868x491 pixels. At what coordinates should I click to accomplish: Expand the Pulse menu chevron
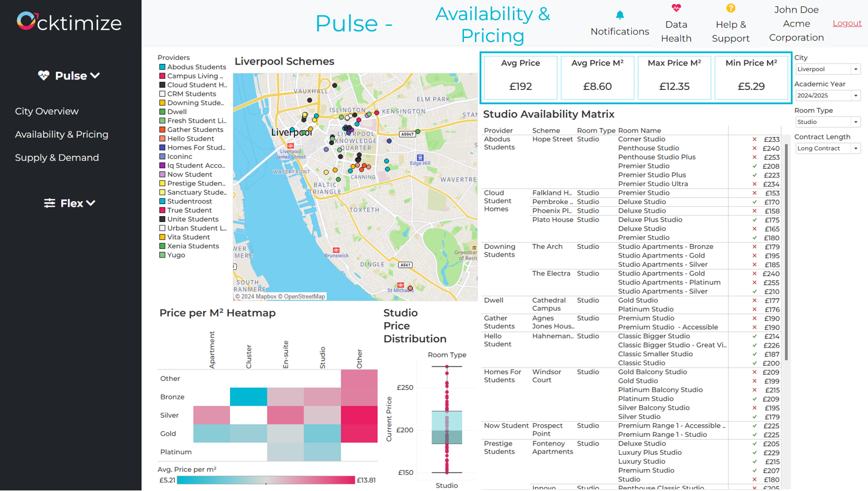coord(95,75)
